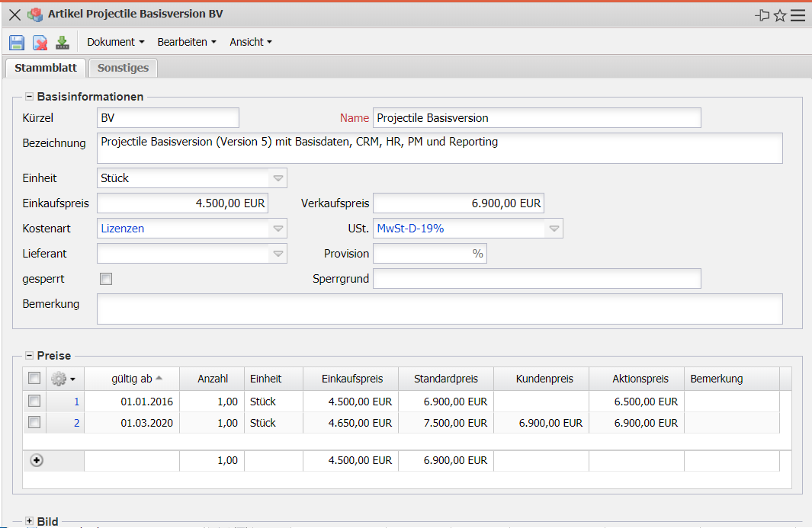The width and height of the screenshot is (812, 528).
Task: Pin the window with the pin icon
Action: click(x=762, y=15)
